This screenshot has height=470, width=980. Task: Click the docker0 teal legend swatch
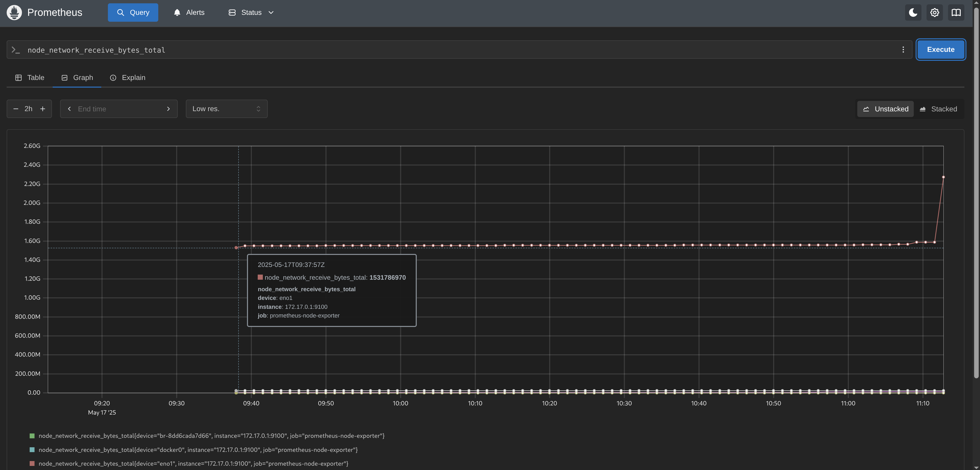pos(32,450)
